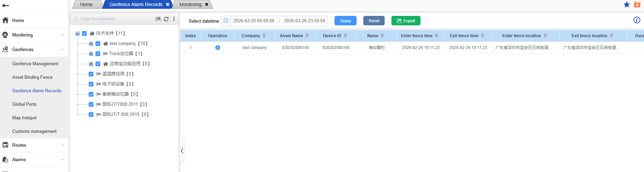Click the back arrow icon
The image size is (644, 172).
pyautogui.click(x=5, y=5)
